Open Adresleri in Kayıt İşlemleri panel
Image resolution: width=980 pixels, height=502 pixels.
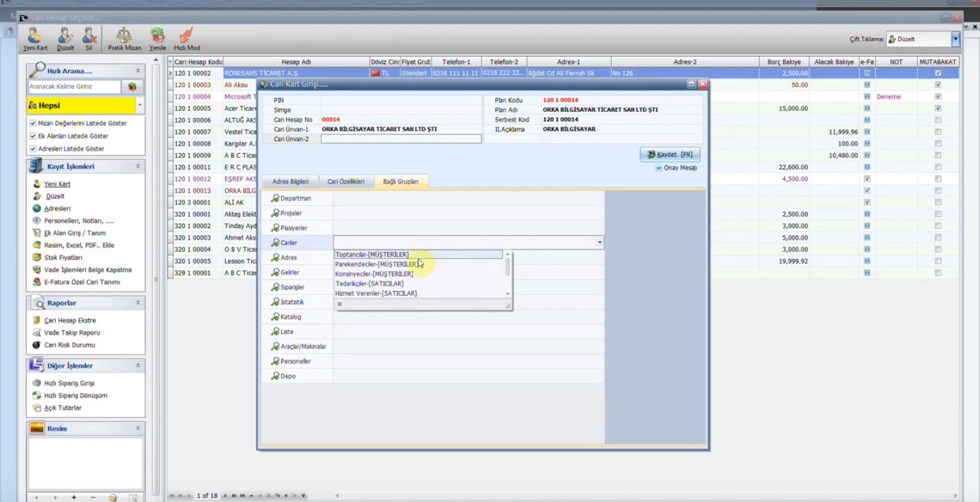click(x=57, y=208)
